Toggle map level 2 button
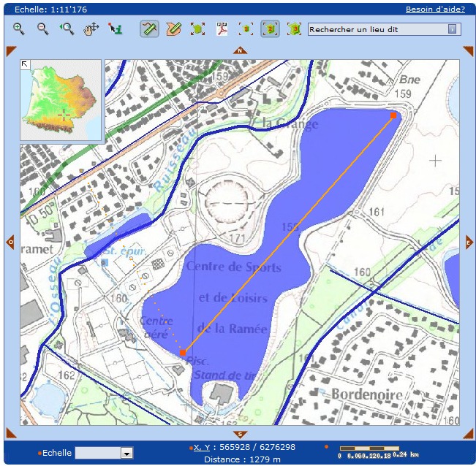 270,29
